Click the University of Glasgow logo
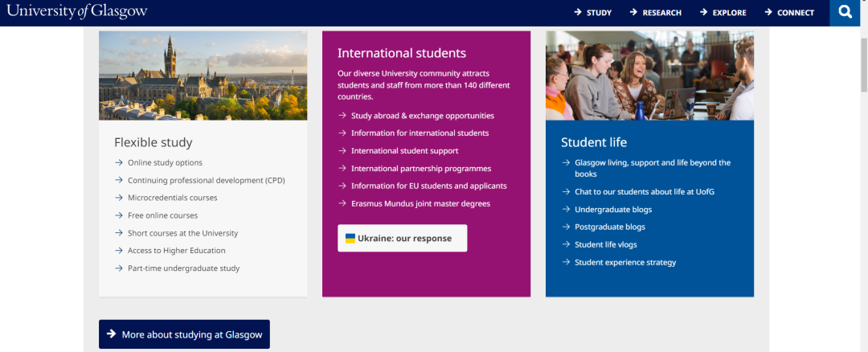Viewport: 868px width, 352px height. click(77, 11)
